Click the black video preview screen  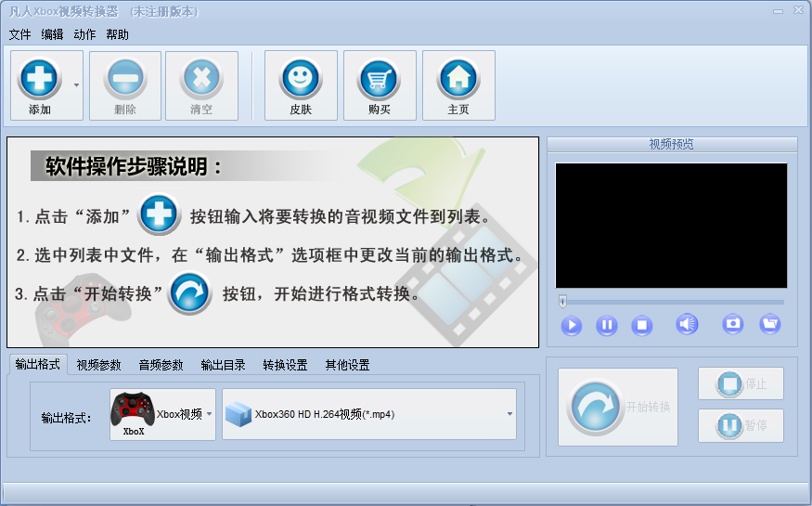coord(671,226)
